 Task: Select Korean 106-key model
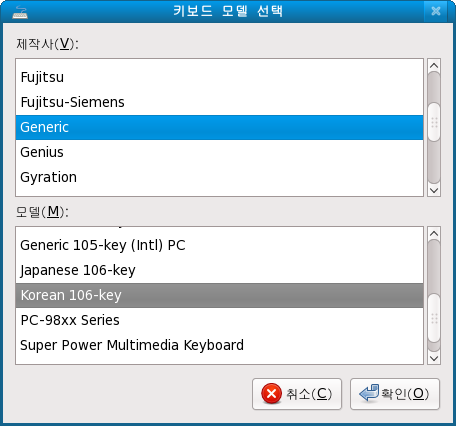[x=219, y=295]
